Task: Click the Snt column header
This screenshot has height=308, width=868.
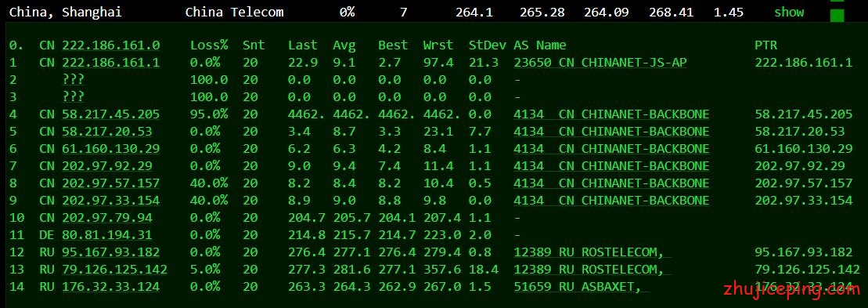Action: [254, 45]
